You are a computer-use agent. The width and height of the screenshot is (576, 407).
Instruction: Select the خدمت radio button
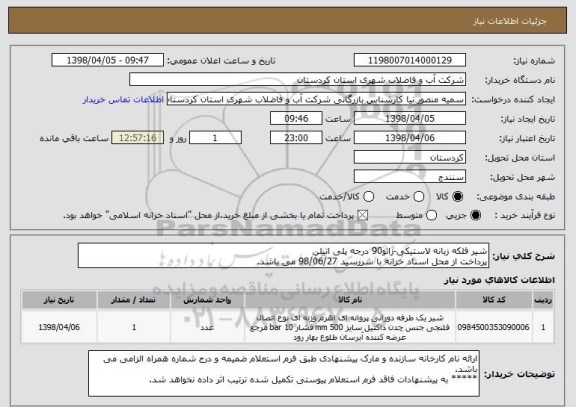pos(419,197)
